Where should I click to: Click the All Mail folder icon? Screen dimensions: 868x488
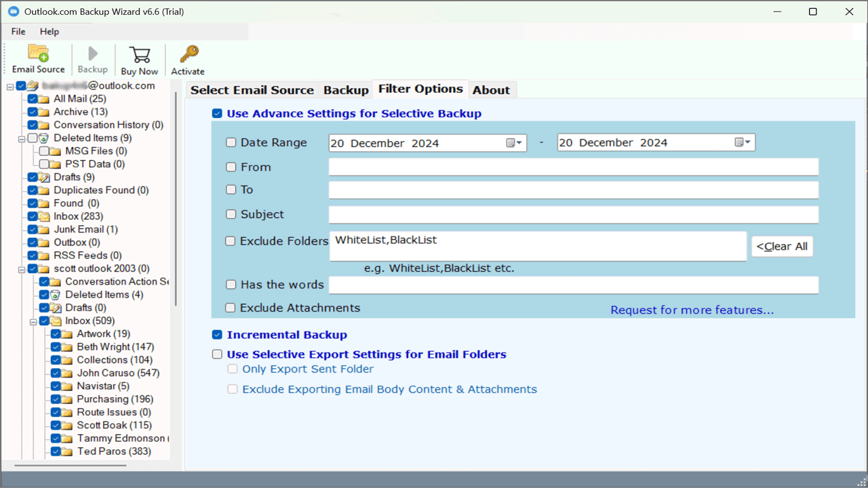click(x=43, y=99)
